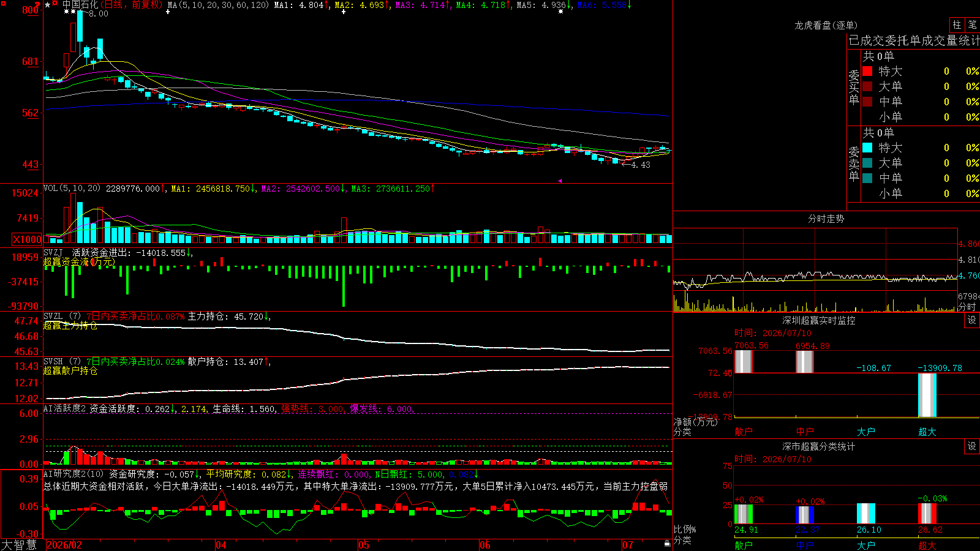Click the 超赢资金流(万元) indicator label
Screen dimensions: 980x551
79,262
